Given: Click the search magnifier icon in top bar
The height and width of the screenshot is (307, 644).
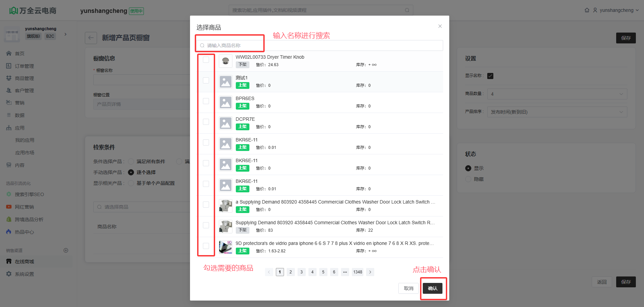Looking at the screenshot, I should (407, 10).
